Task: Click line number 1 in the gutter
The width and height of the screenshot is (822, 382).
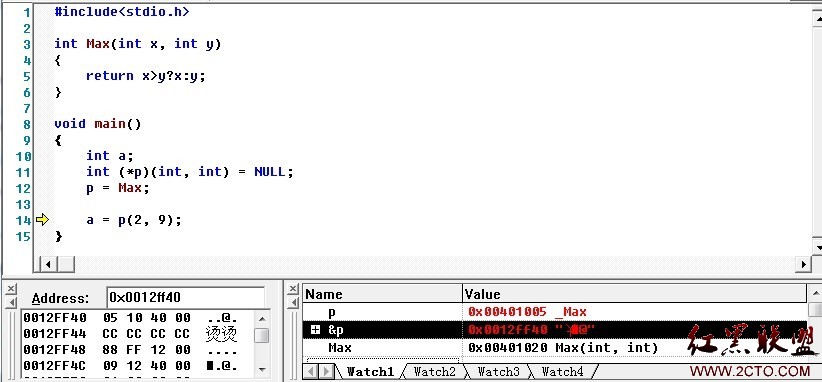Action: [27, 13]
